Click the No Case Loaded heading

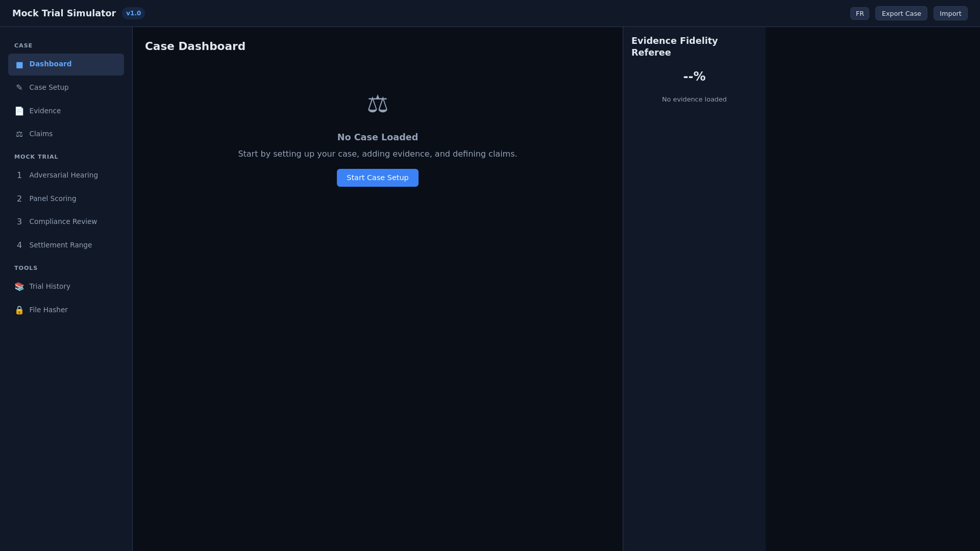[378, 137]
